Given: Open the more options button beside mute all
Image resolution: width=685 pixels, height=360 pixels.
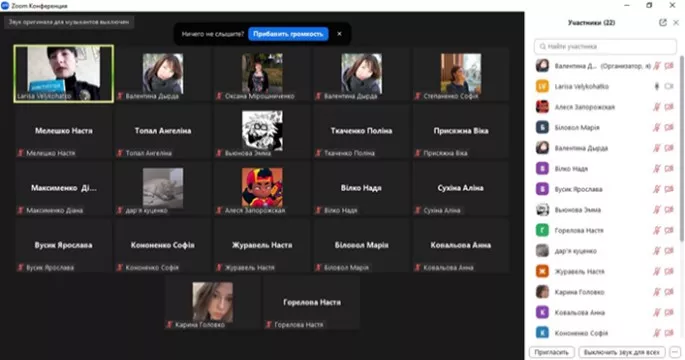Looking at the screenshot, I should (675, 352).
